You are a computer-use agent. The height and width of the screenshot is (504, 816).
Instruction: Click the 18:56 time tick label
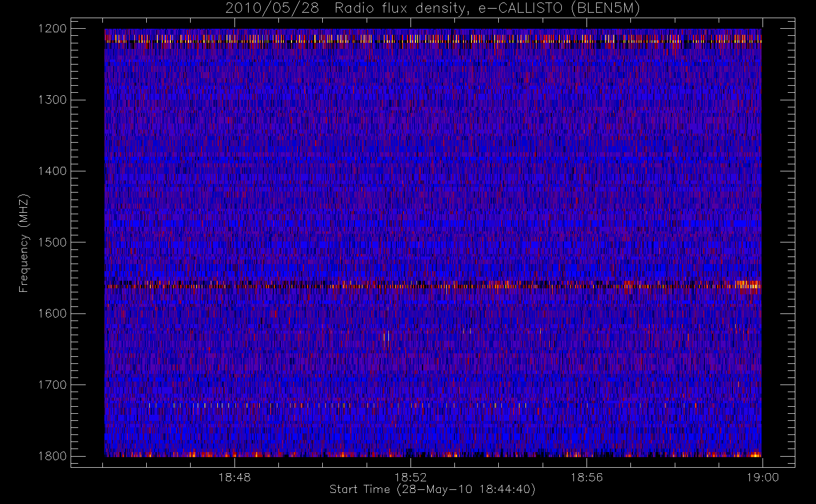587,477
